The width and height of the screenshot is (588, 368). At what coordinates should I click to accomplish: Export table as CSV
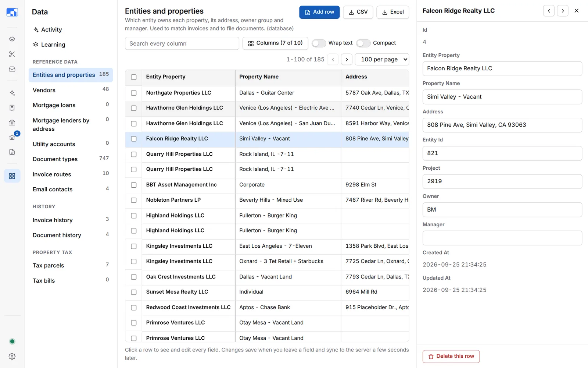click(358, 12)
